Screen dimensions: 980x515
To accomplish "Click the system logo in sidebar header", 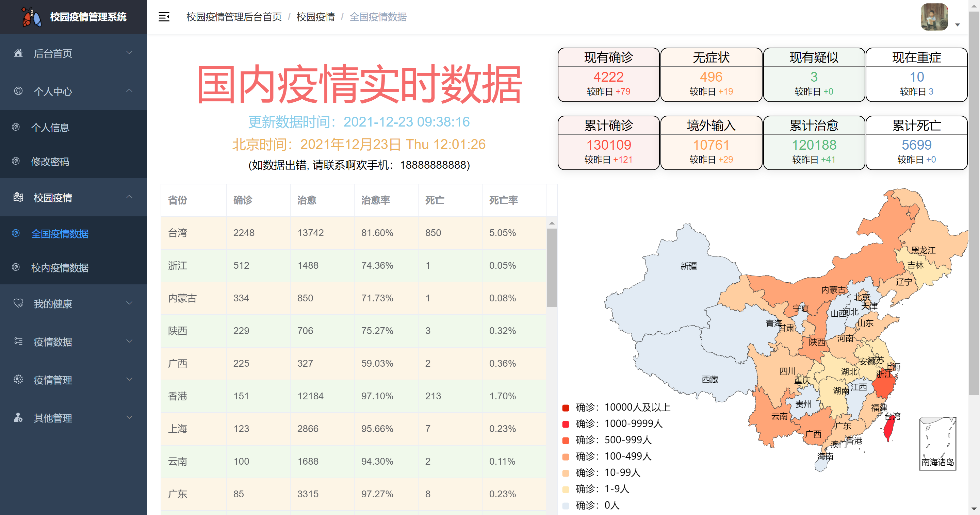I will (31, 17).
